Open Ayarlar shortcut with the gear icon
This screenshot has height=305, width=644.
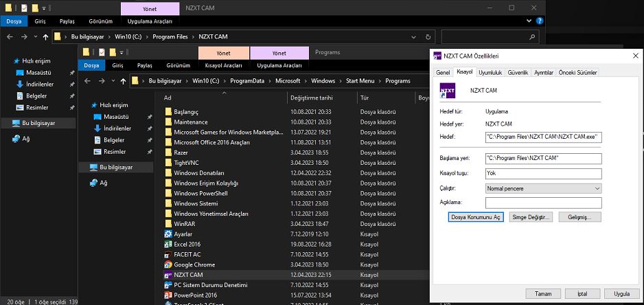(168, 234)
